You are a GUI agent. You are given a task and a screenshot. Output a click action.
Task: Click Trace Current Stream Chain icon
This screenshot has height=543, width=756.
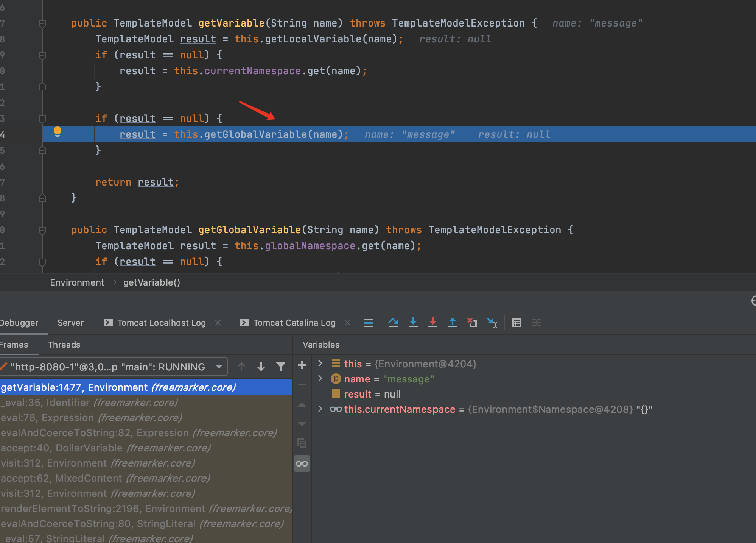537,323
